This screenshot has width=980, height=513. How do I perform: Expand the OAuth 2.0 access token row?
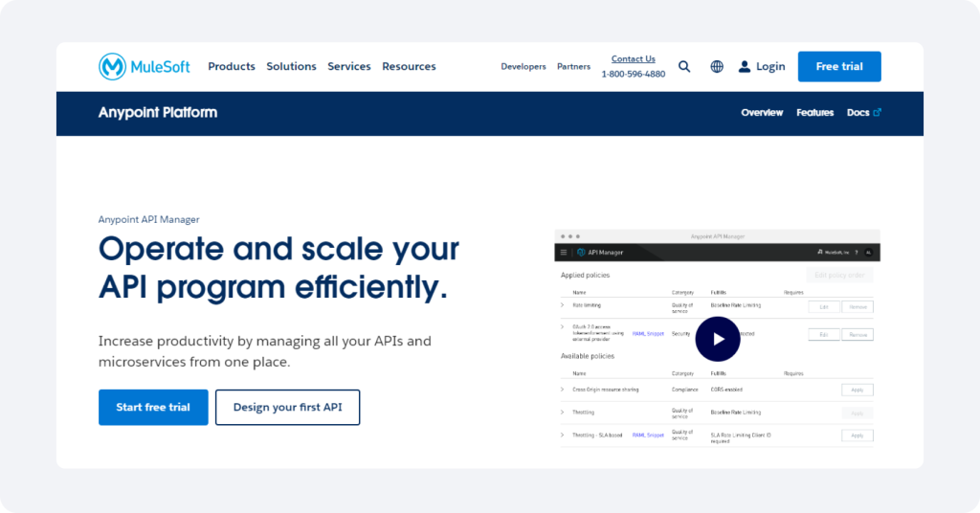point(562,326)
